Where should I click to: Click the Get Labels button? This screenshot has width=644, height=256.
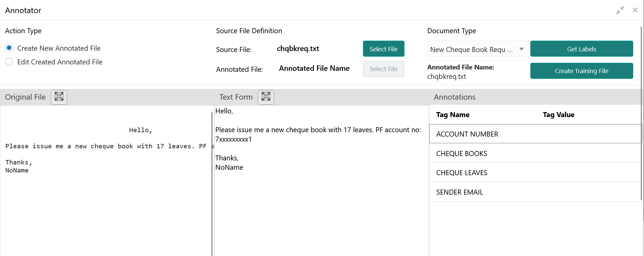(x=582, y=49)
